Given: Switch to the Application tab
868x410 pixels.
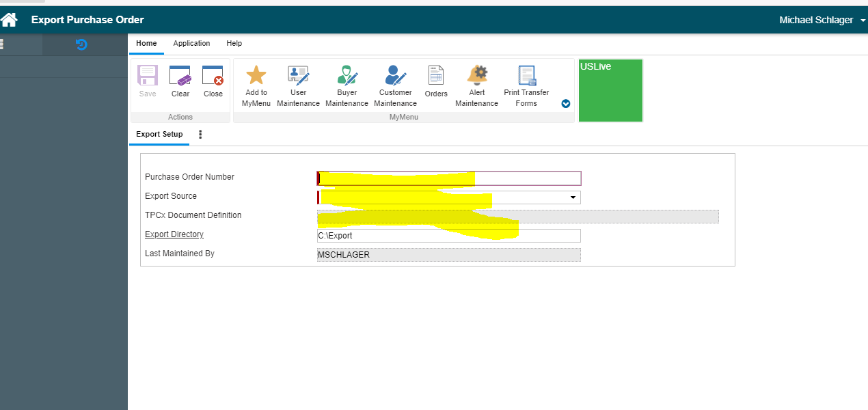Looking at the screenshot, I should (x=191, y=43).
